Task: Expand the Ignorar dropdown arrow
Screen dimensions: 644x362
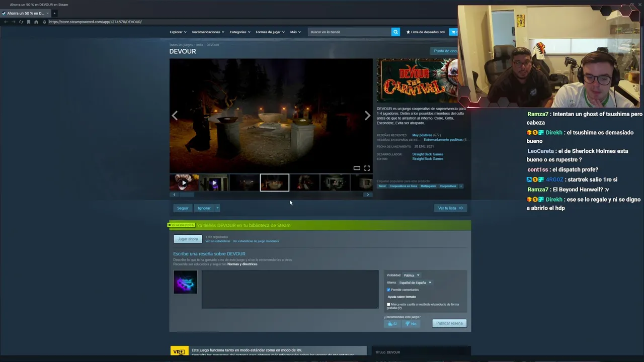Action: tap(217, 208)
